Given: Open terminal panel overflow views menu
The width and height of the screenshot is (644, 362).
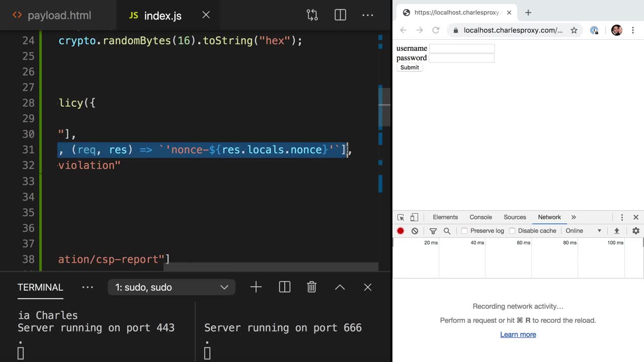Looking at the screenshot, I should pos(88,287).
